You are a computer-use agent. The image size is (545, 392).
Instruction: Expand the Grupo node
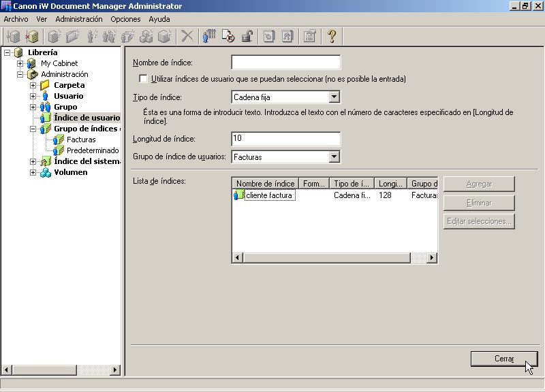click(33, 108)
